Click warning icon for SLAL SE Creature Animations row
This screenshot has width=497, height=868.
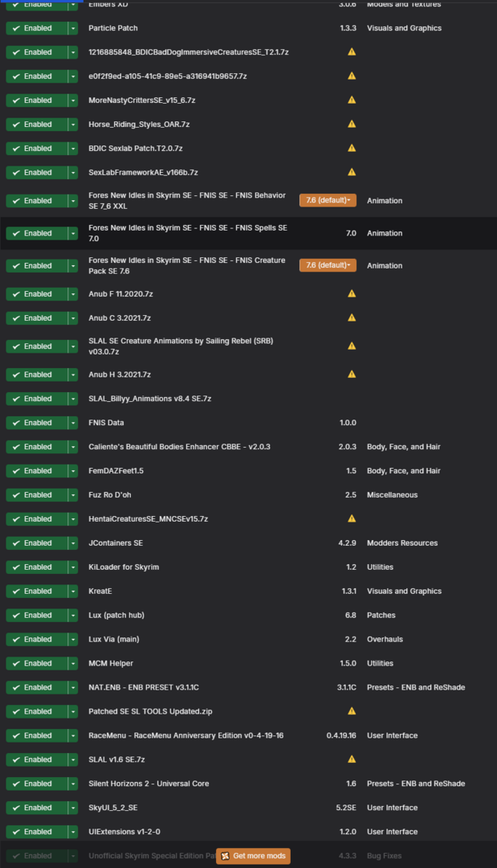point(352,346)
